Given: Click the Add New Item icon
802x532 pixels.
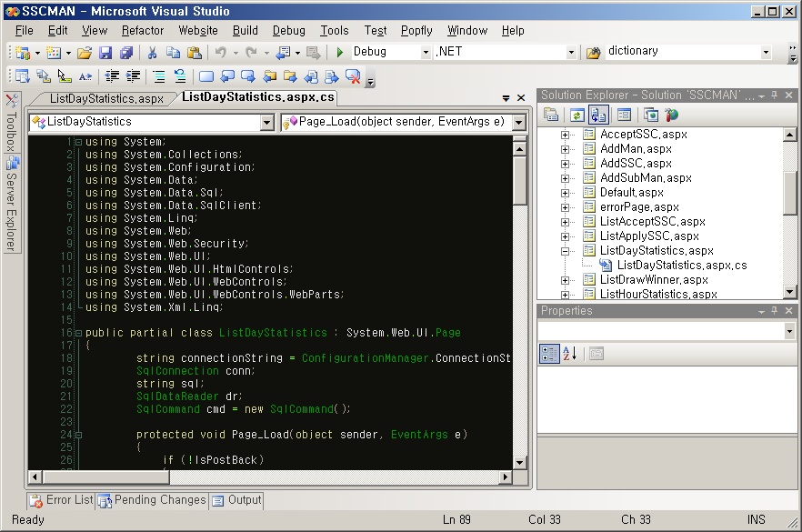Looking at the screenshot, I should tap(53, 52).
